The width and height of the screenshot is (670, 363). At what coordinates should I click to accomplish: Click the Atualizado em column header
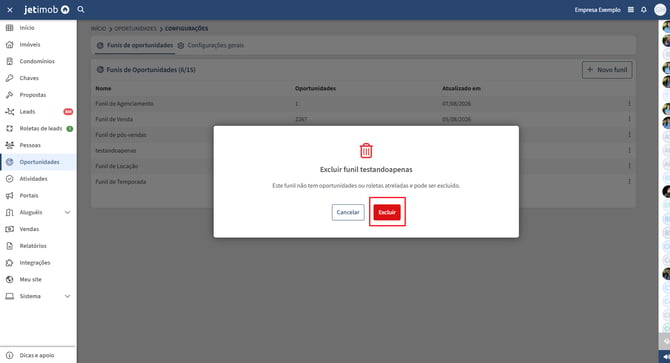click(x=461, y=88)
